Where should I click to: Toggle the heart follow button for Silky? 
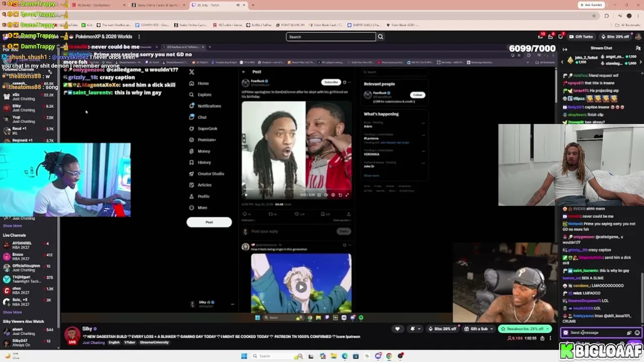point(397,329)
